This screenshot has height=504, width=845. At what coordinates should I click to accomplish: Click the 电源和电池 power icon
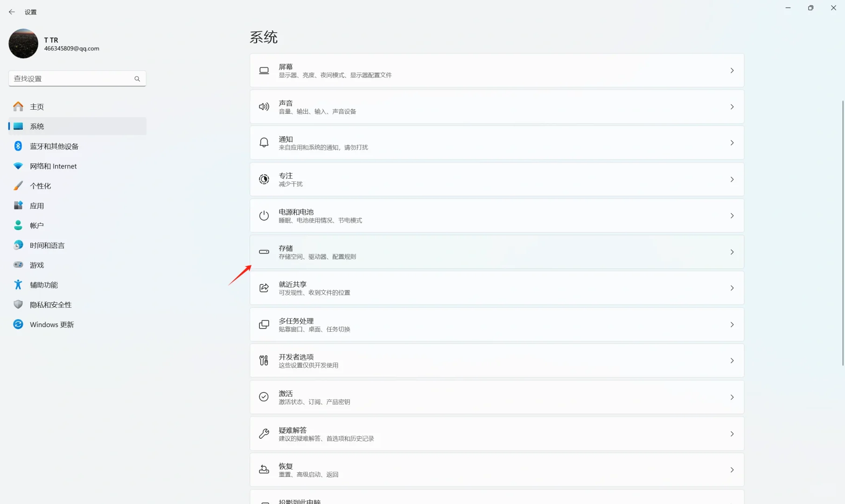(x=264, y=215)
